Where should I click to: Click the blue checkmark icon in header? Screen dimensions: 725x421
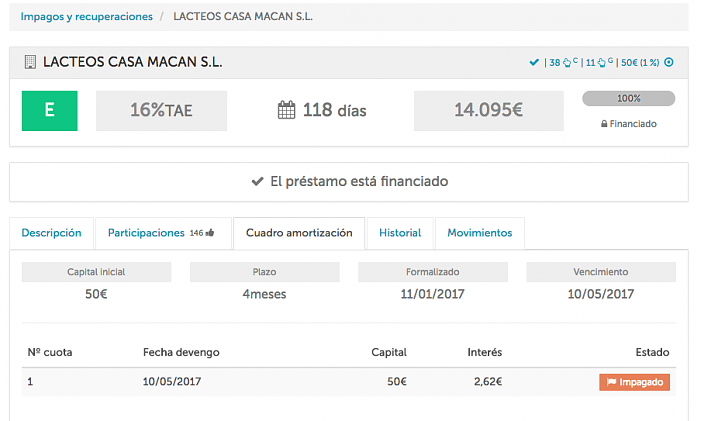point(534,63)
